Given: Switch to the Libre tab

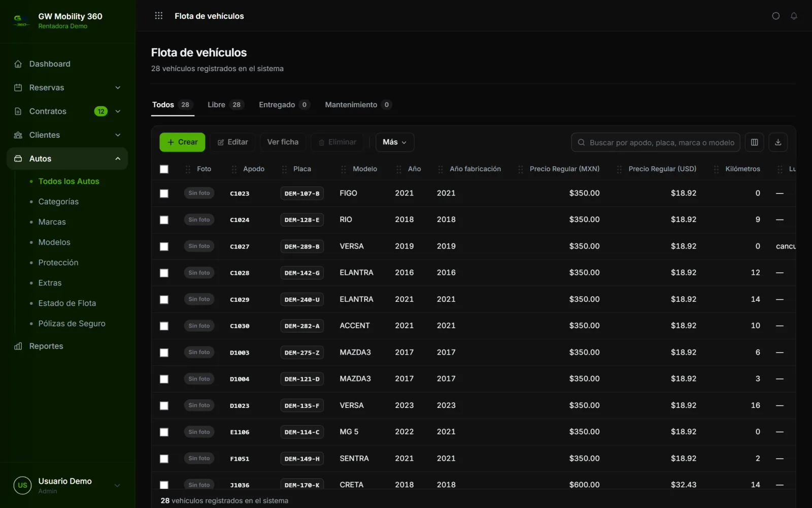Looking at the screenshot, I should [225, 105].
